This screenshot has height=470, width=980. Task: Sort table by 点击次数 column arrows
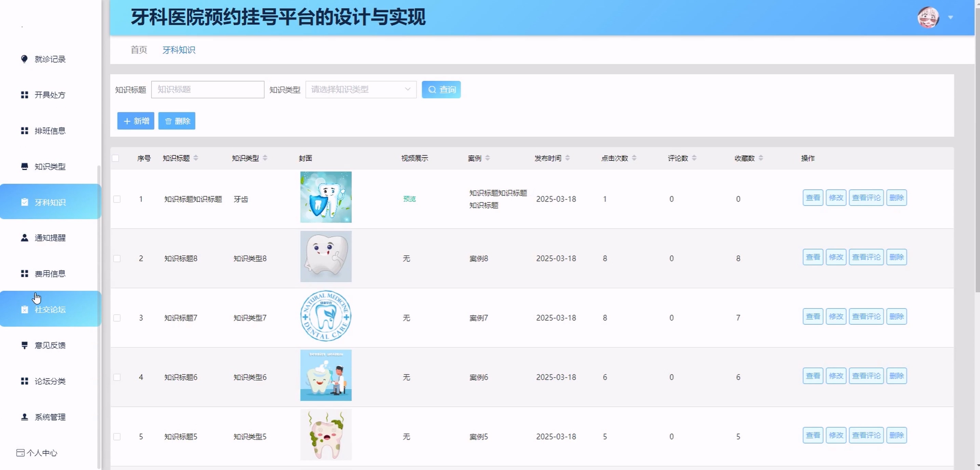click(634, 158)
